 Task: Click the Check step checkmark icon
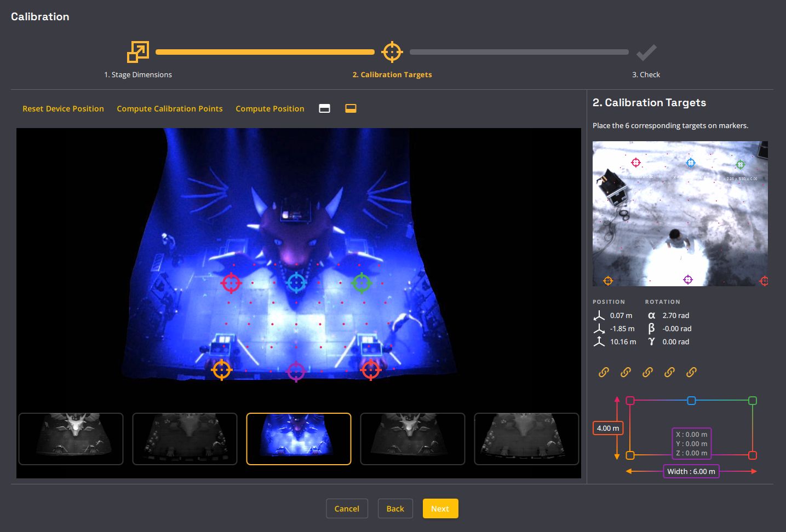pyautogui.click(x=646, y=52)
